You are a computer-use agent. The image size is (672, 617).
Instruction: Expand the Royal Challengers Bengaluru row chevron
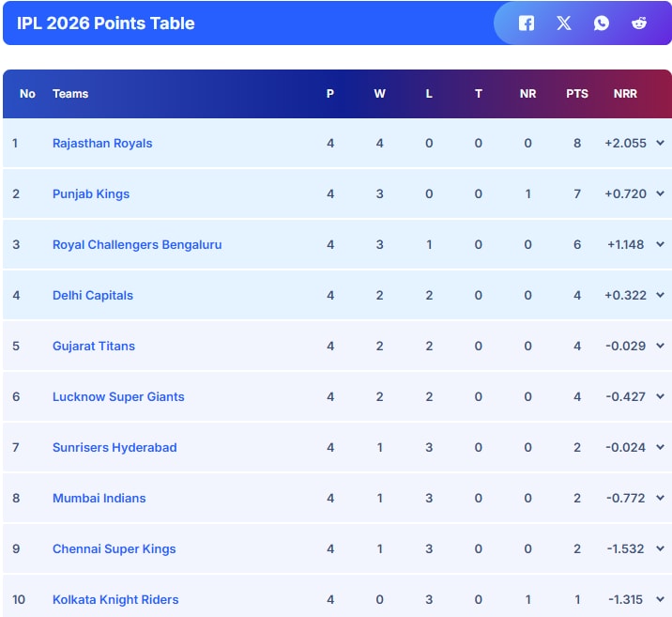click(x=660, y=245)
